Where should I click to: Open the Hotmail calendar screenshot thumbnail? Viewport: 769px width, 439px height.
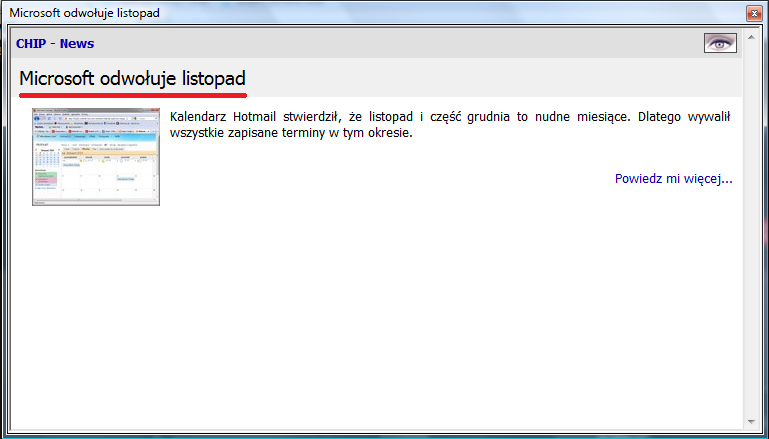click(96, 156)
